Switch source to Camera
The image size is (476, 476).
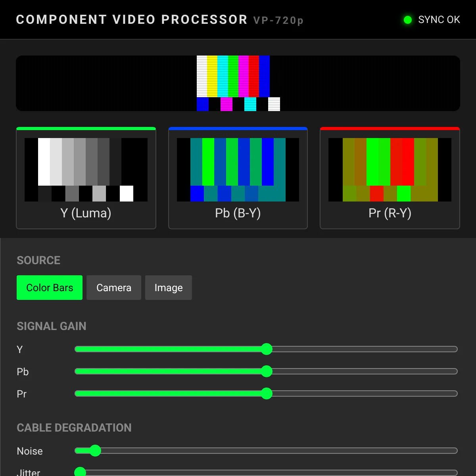pos(114,288)
